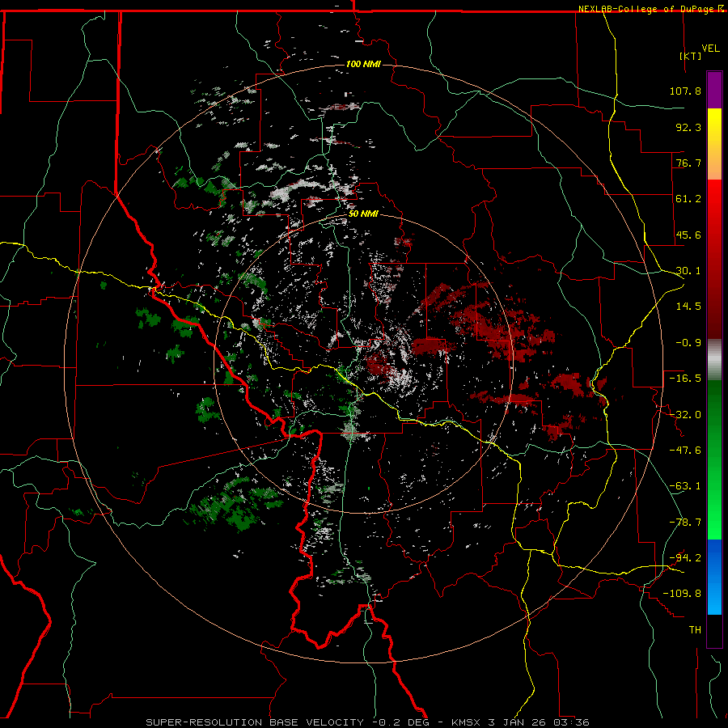Viewport: 728px width, 728px height.
Task: Click the -47.6 velocity scale value
Action: pos(685,450)
